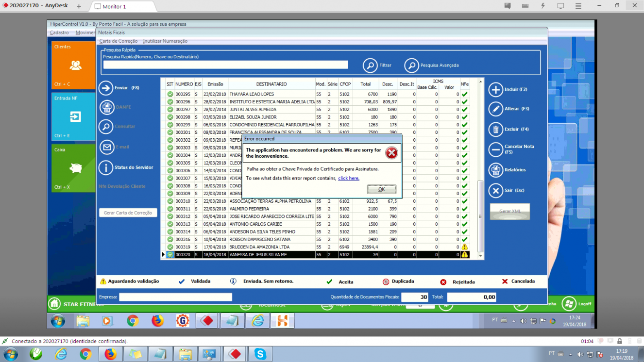Click the Incluir (F2) plus icon

495,90
